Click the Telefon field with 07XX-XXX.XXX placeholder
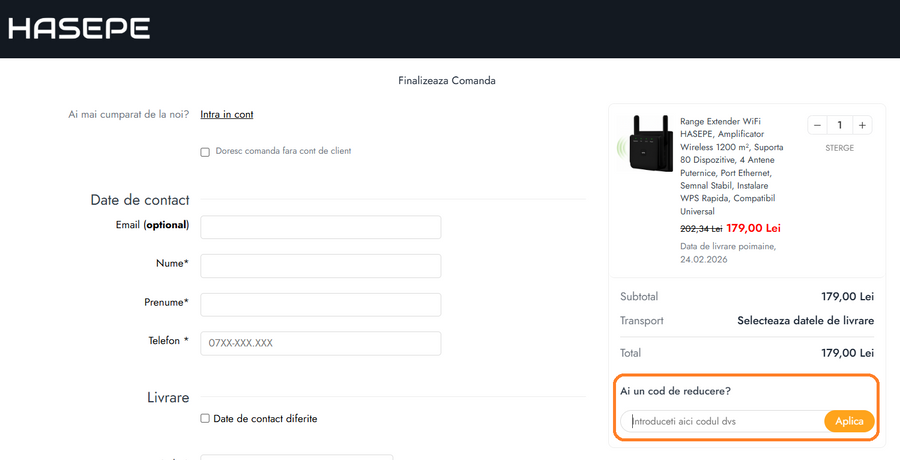Image resolution: width=900 pixels, height=460 pixels. point(320,343)
